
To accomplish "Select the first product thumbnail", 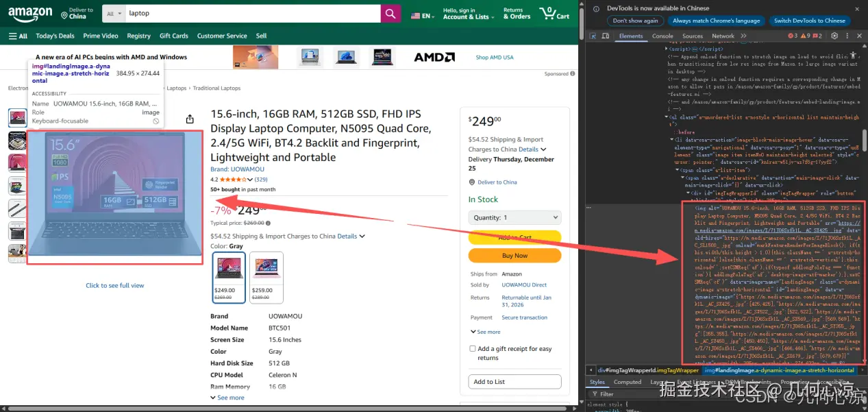I will 17,118.
